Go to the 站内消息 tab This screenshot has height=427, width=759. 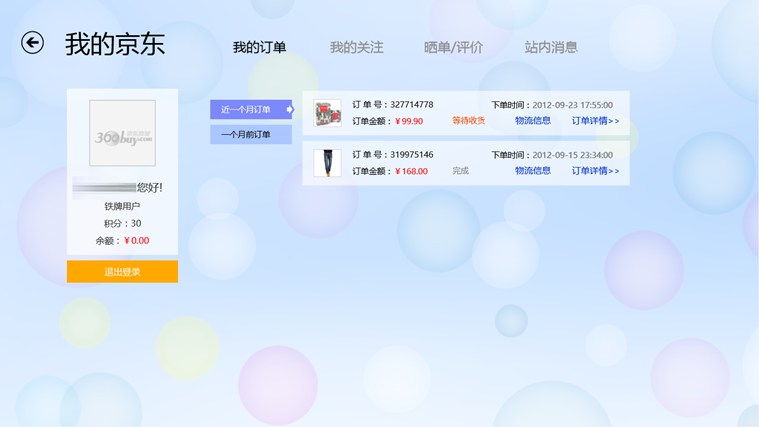click(551, 47)
